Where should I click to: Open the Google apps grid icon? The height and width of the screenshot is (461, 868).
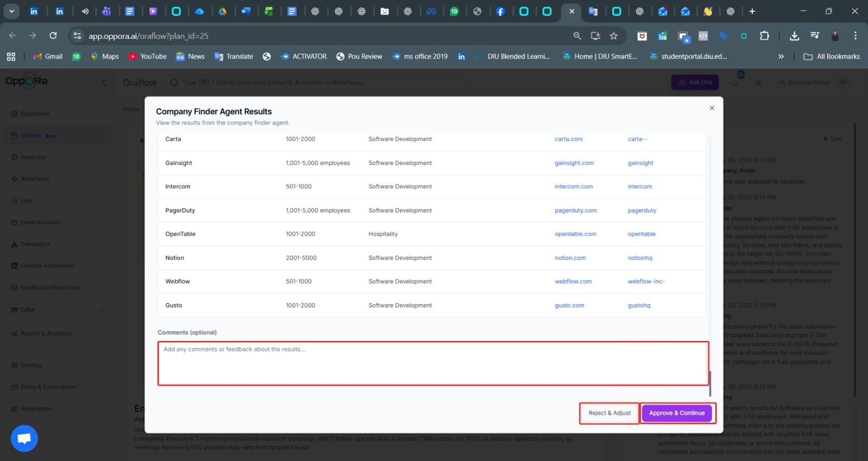pos(11,56)
